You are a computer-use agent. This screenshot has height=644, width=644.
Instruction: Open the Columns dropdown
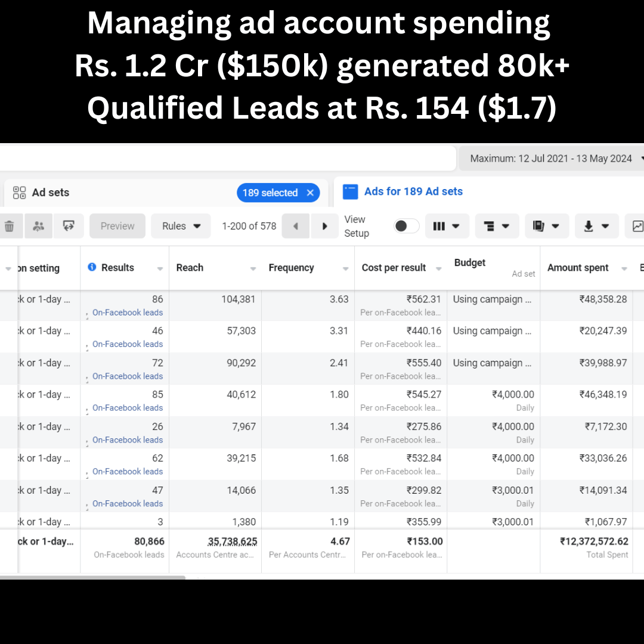click(x=446, y=226)
